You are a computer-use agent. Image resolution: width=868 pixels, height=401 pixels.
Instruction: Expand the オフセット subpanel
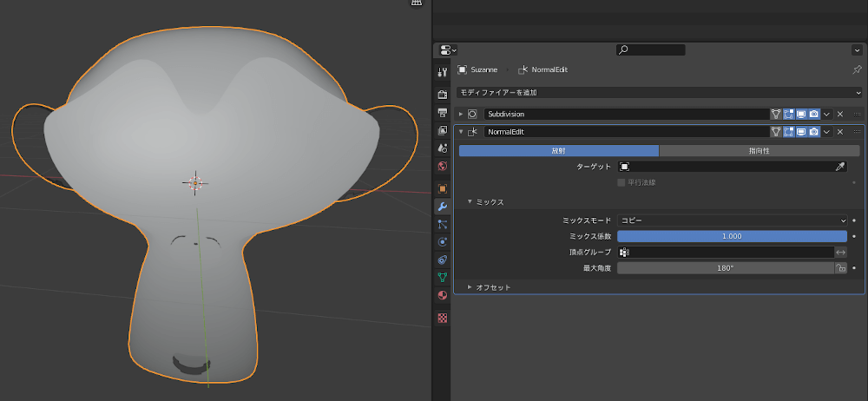click(470, 287)
